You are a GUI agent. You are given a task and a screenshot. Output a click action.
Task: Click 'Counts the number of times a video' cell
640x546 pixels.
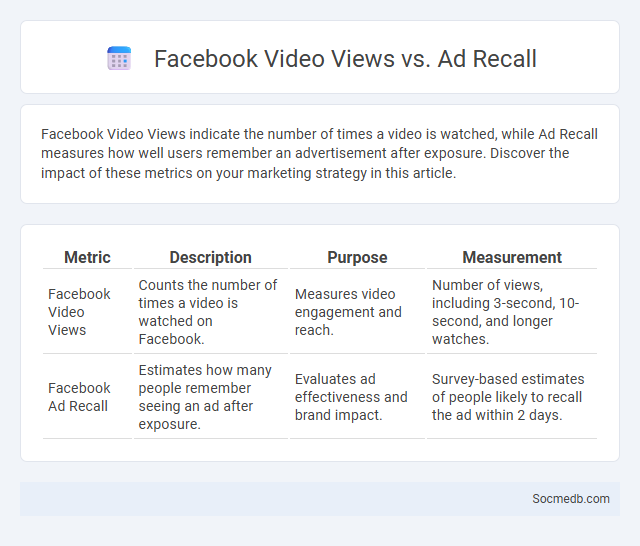pyautogui.click(x=211, y=312)
